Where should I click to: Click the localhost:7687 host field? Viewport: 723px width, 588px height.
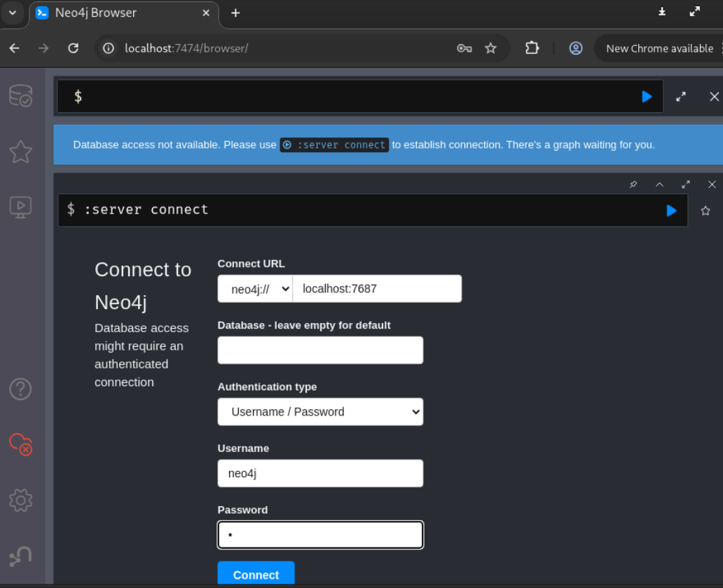click(377, 289)
